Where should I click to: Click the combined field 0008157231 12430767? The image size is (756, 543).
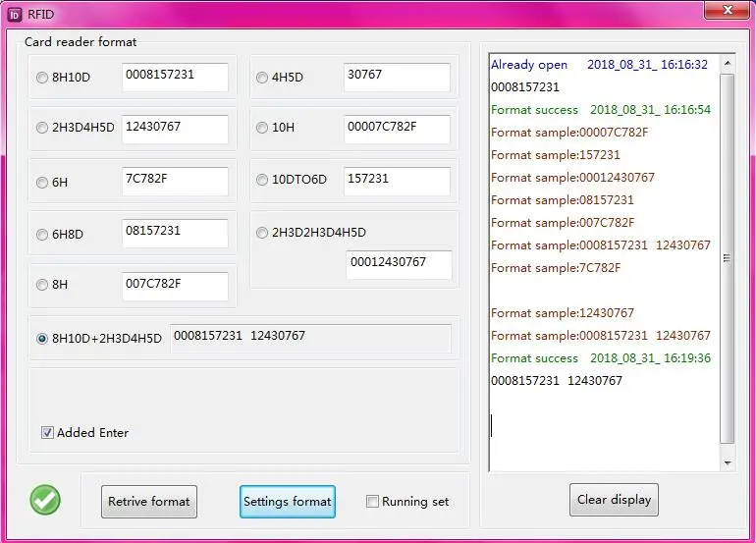point(310,339)
